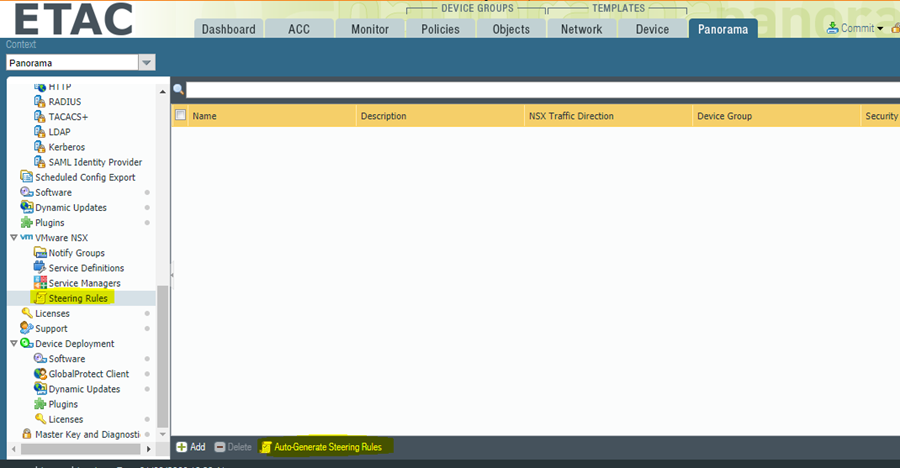Open Licenses under Device Deployment

click(65, 419)
